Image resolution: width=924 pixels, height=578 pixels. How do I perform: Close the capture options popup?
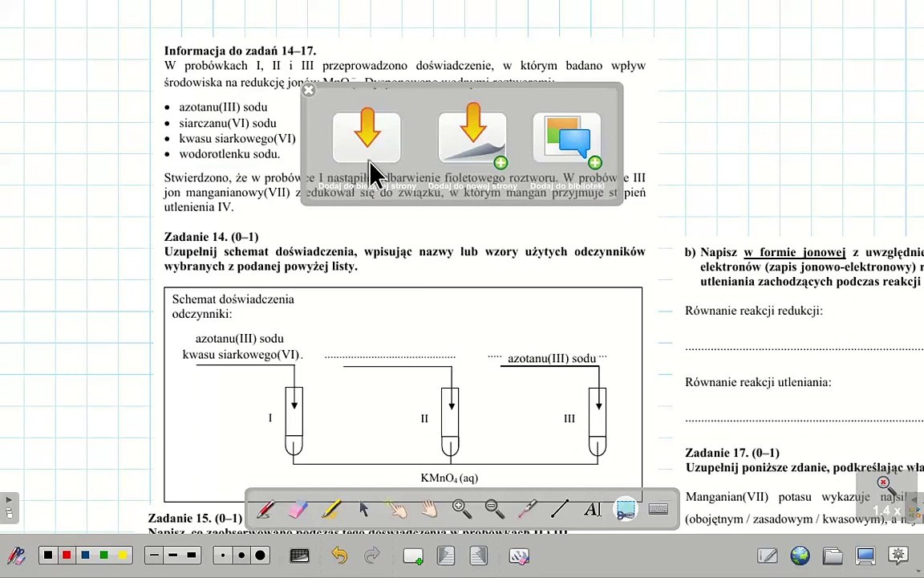click(x=308, y=90)
